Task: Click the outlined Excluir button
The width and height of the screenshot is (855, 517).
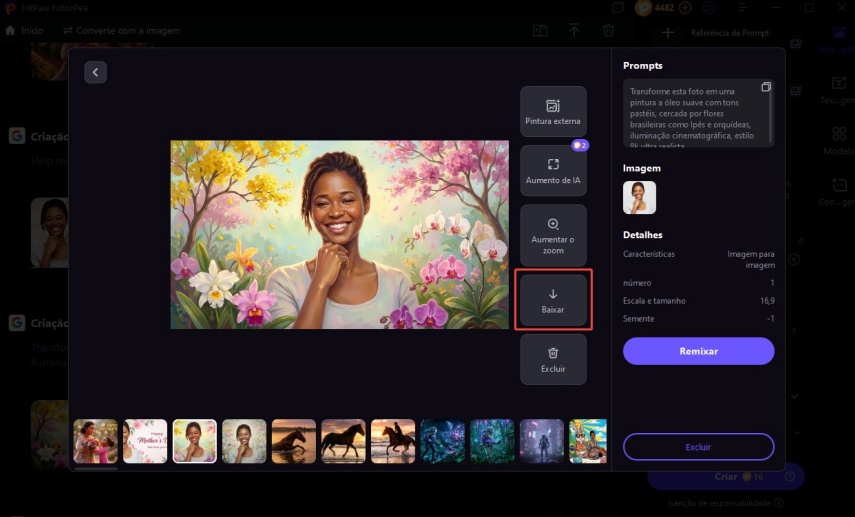Action: click(698, 446)
